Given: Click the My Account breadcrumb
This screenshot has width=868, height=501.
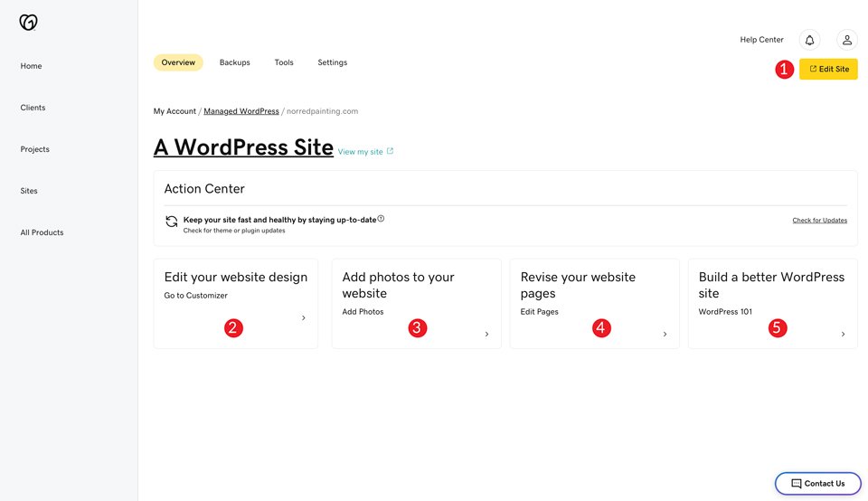Looking at the screenshot, I should click(175, 111).
